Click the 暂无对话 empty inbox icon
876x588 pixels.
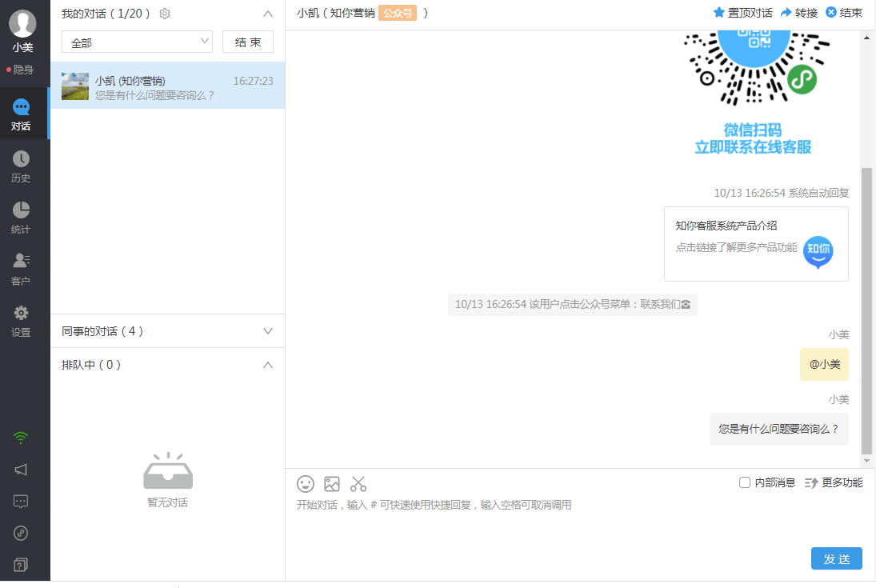tap(168, 470)
